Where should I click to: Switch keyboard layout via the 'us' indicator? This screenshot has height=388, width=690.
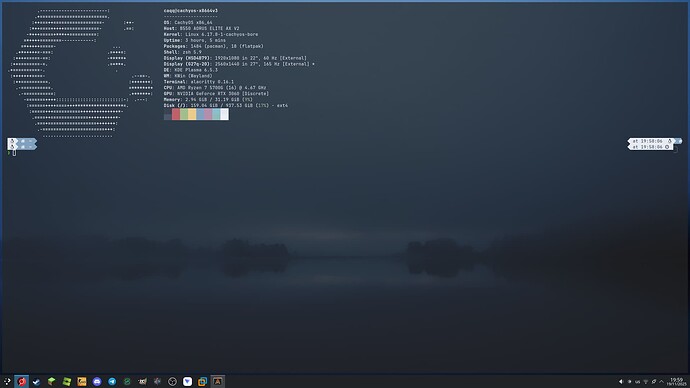click(x=637, y=382)
